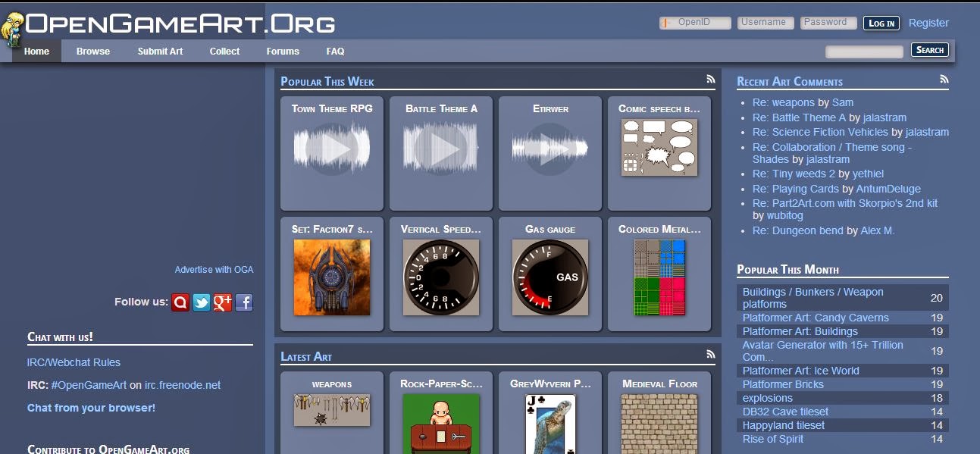Open Avatar Generator with 15+ Trillion entry
The height and width of the screenshot is (454, 980).
pyautogui.click(x=823, y=351)
